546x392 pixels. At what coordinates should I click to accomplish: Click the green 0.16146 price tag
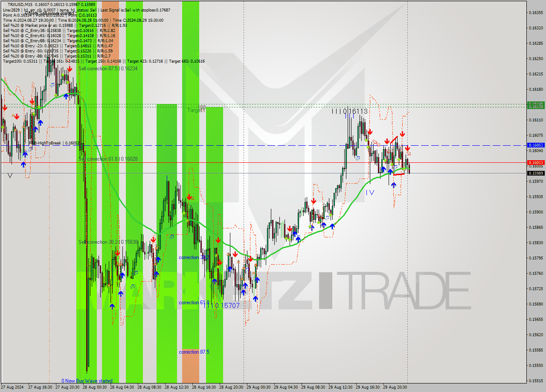point(536,104)
